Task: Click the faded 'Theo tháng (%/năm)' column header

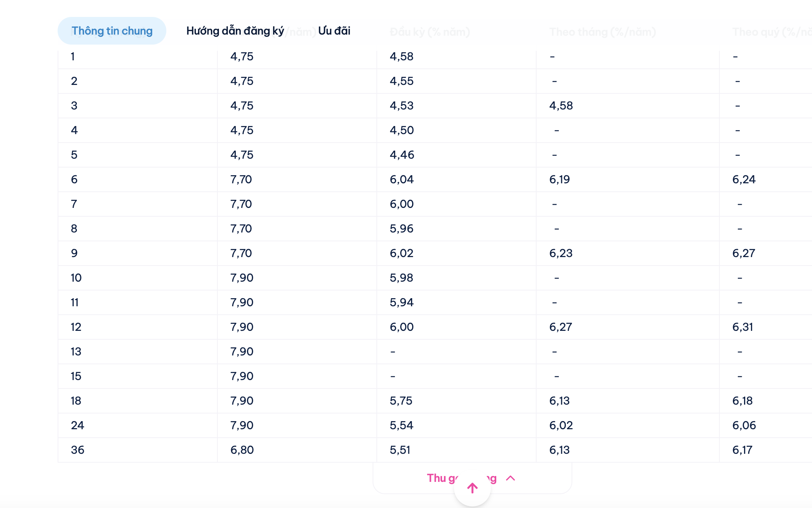Action: coord(602,32)
